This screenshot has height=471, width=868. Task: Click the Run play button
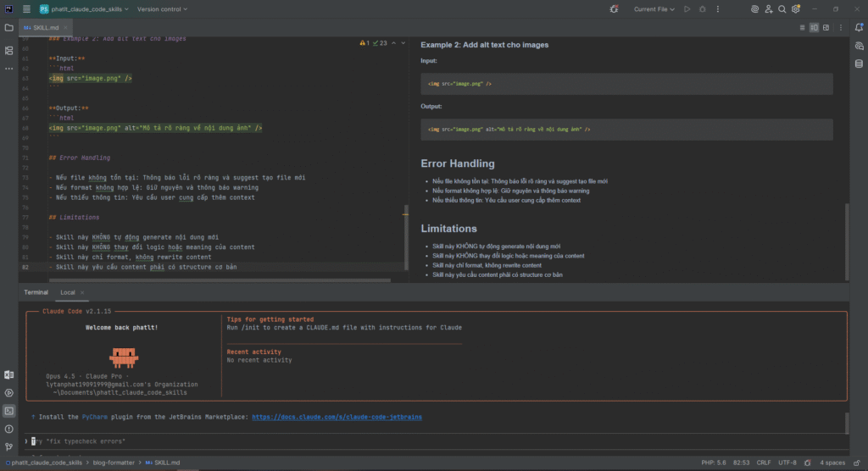point(687,9)
